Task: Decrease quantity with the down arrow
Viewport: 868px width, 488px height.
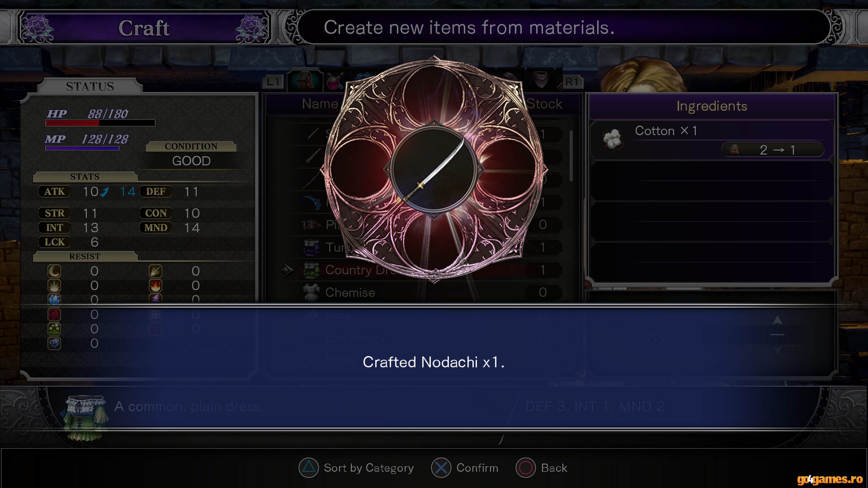Action: 777,350
